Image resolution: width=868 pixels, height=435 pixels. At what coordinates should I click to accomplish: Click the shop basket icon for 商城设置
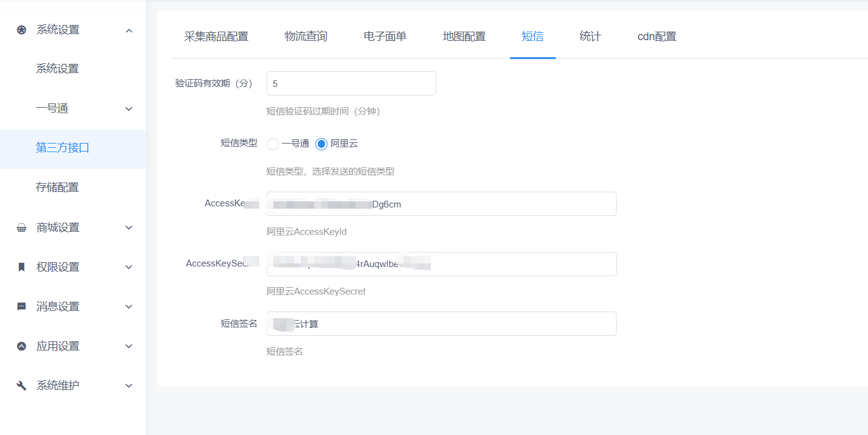click(21, 228)
